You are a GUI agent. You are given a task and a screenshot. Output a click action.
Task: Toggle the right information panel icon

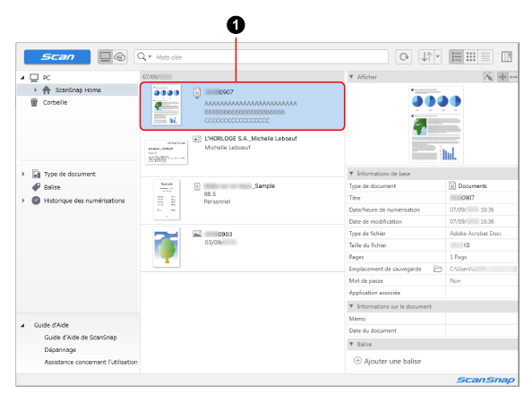click(x=506, y=56)
